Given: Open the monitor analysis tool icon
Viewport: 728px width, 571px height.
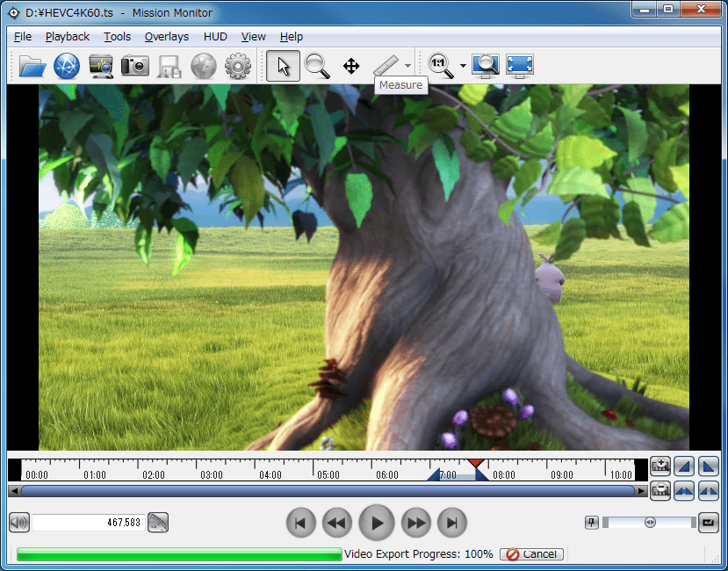Looking at the screenshot, I should coord(101,66).
